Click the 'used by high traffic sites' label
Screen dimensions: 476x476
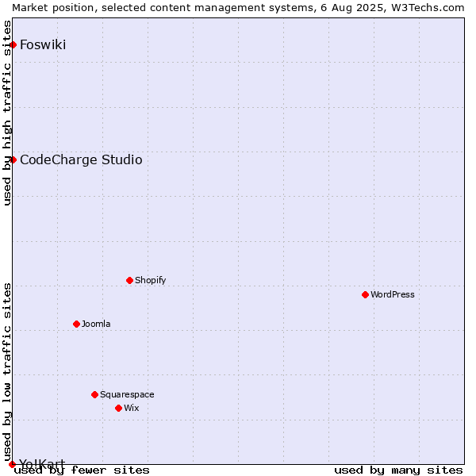[7, 113]
